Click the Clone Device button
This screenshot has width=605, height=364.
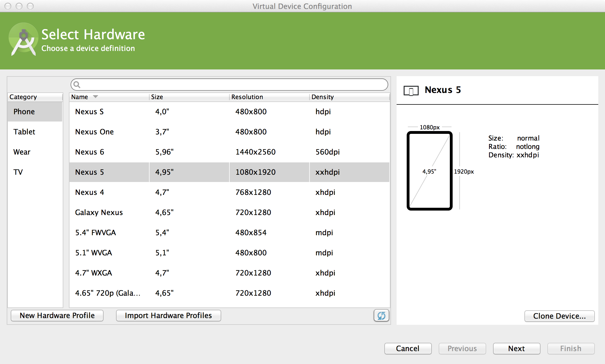(x=559, y=316)
